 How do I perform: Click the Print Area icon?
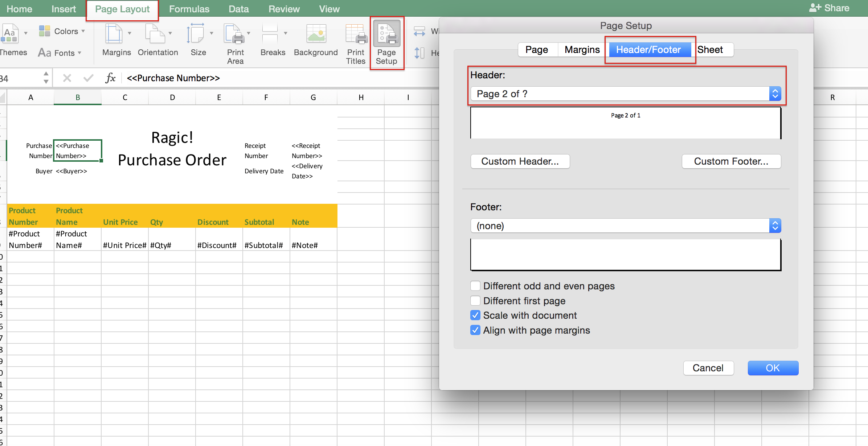[x=234, y=34]
